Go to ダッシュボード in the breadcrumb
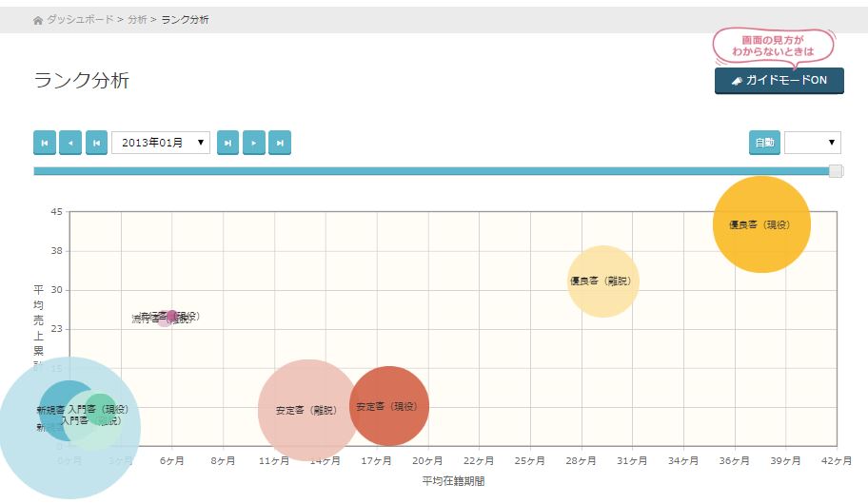Viewport: 868px width, 504px height. pyautogui.click(x=80, y=20)
